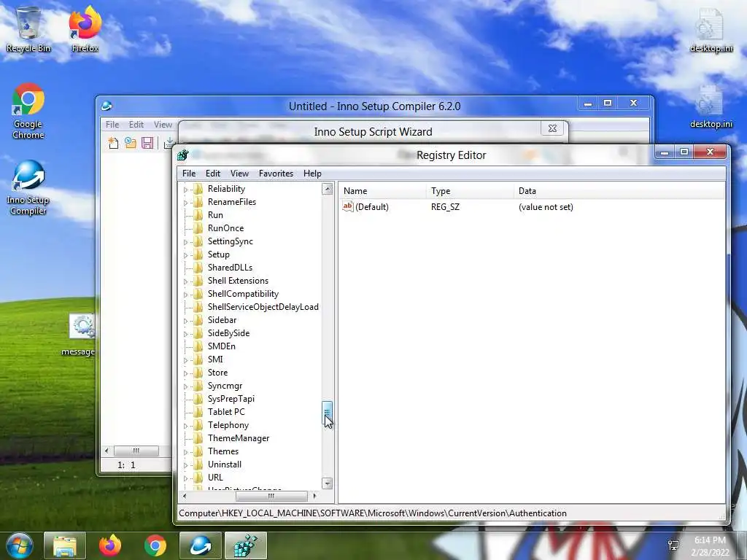Image resolution: width=747 pixels, height=560 pixels.
Task: Click the Type column header
Action: 471,191
